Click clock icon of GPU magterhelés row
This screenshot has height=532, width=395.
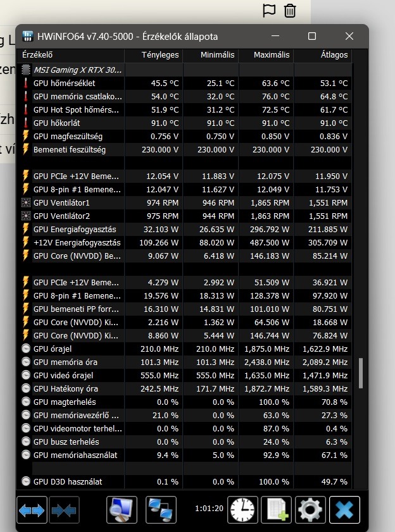click(26, 402)
